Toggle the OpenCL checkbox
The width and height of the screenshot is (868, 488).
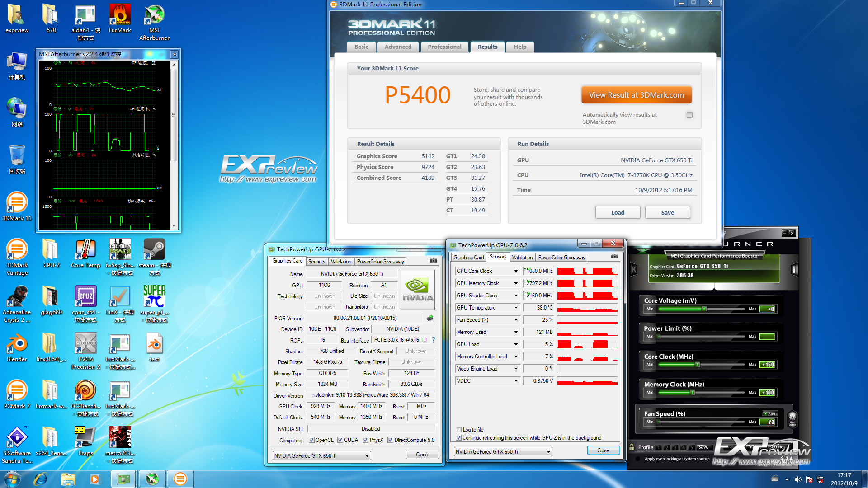pos(311,440)
